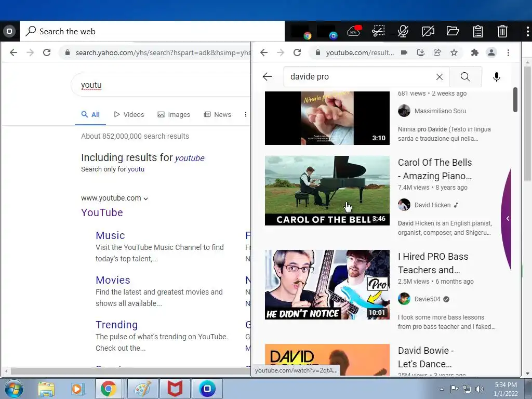Expand the www.youtube.com dropdown arrow

pyautogui.click(x=145, y=198)
